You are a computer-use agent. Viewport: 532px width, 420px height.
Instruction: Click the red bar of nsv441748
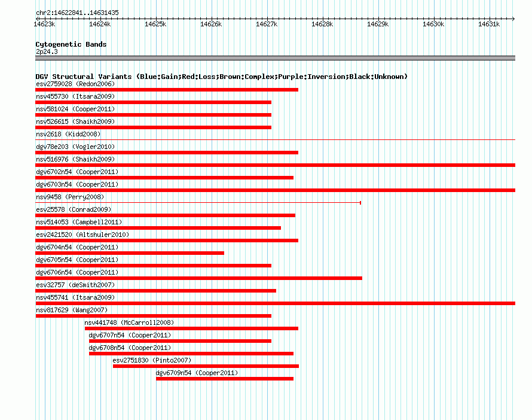(x=191, y=328)
